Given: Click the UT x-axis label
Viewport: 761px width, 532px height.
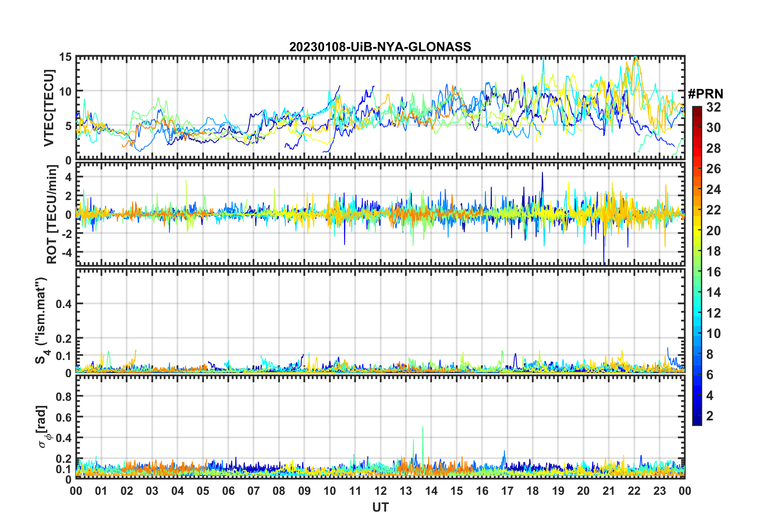Looking at the screenshot, I should coord(380,507).
